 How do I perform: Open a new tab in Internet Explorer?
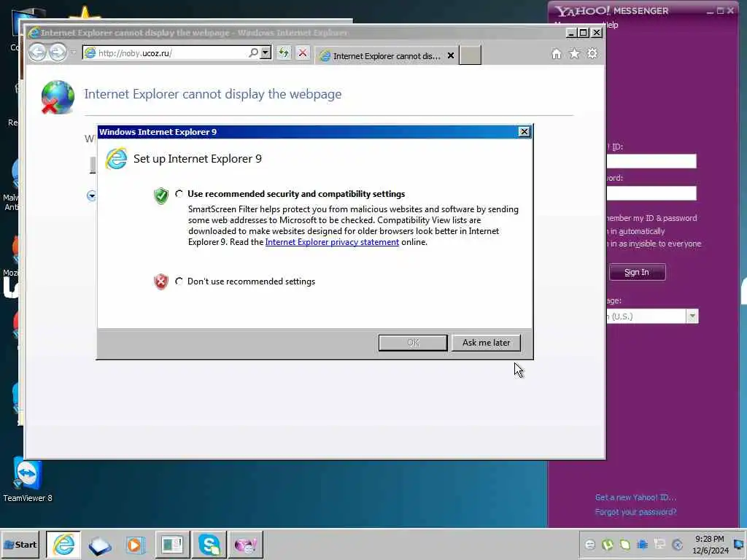[470, 55]
